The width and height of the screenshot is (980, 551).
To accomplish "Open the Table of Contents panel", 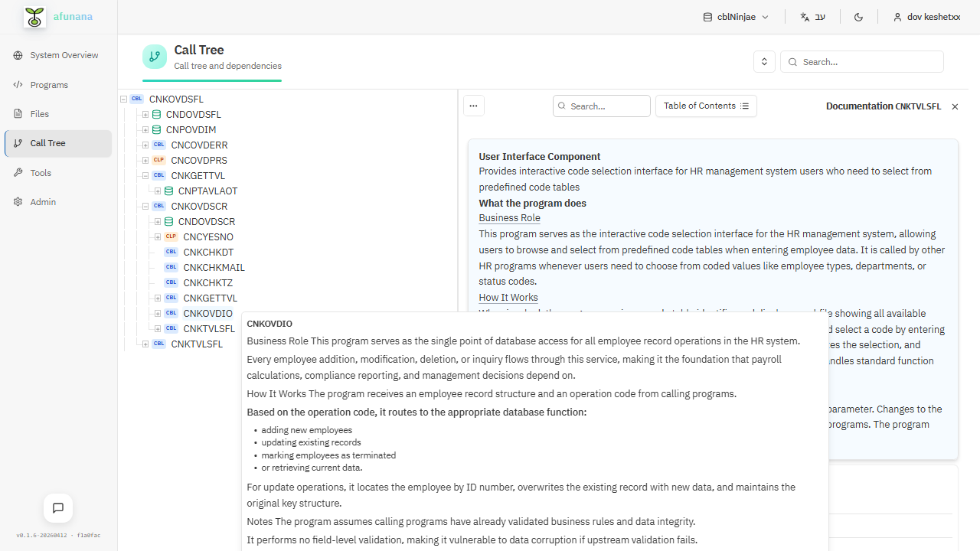I will point(705,106).
